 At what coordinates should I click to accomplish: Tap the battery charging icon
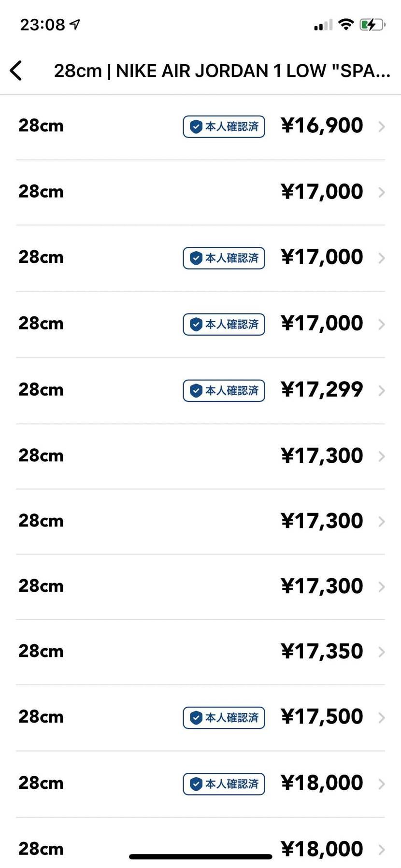tap(372, 24)
